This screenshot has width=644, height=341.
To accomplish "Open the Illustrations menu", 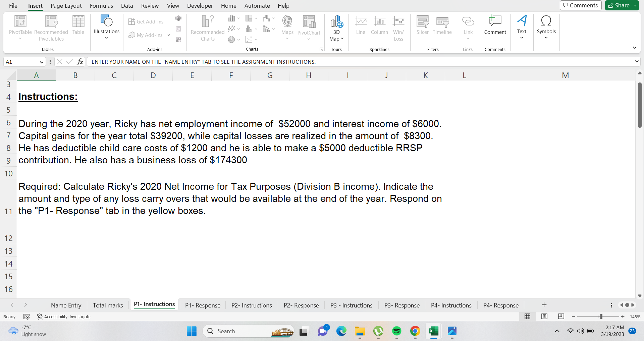I will (106, 27).
